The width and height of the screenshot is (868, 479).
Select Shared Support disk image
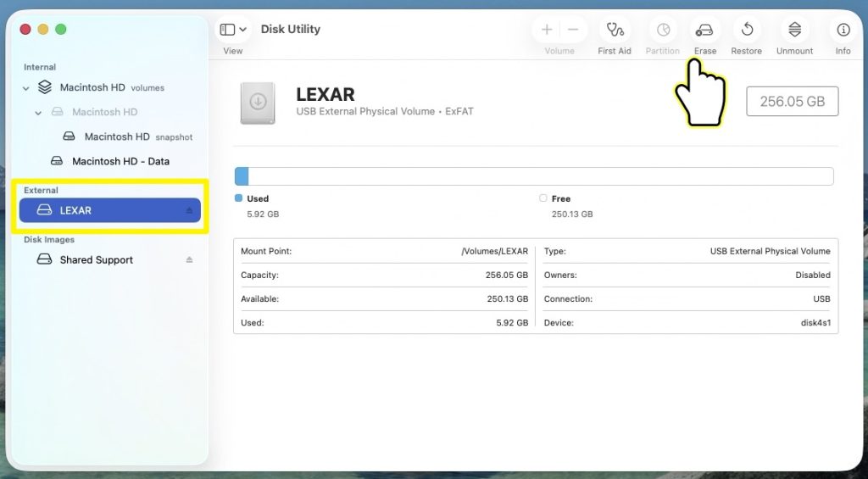point(96,260)
